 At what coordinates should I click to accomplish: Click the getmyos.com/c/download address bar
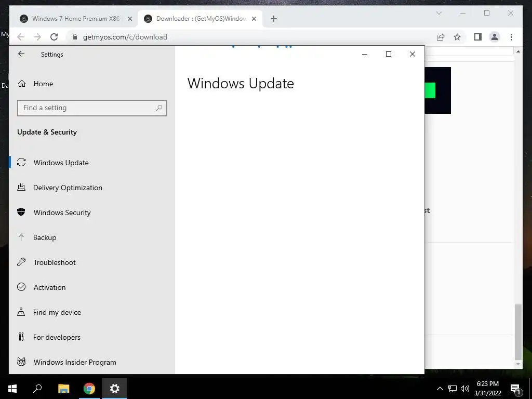pyautogui.click(x=125, y=37)
